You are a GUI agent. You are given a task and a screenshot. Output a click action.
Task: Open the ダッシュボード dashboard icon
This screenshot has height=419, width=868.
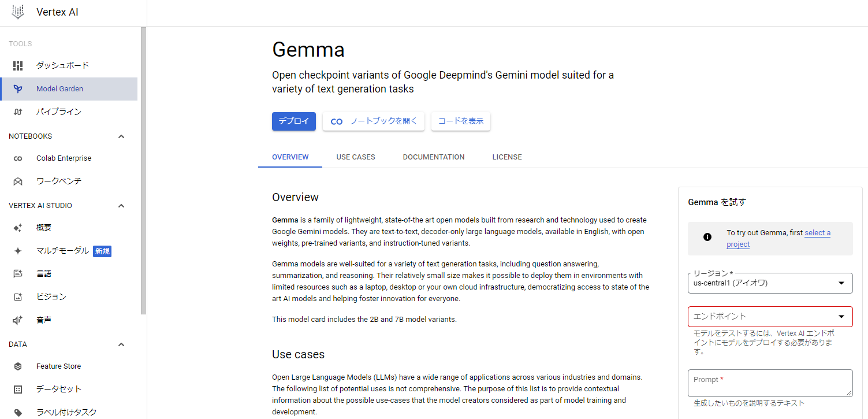[18, 66]
